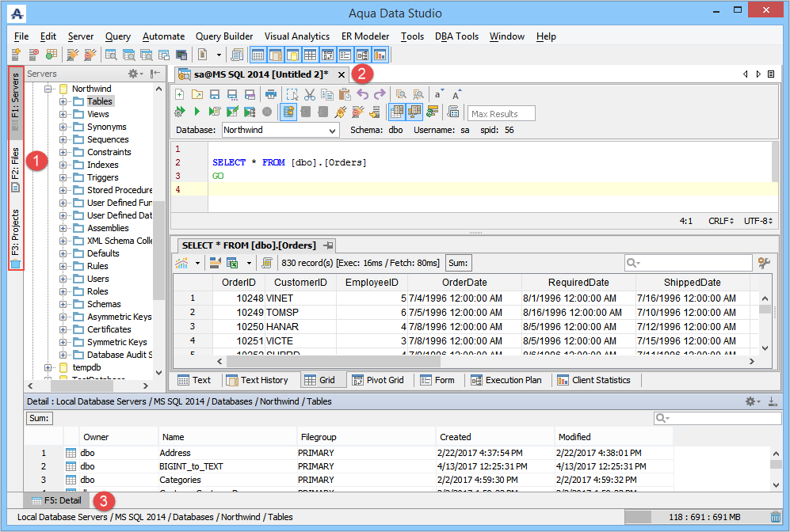Click the wrench icon beside results search
This screenshot has width=790, height=532.
coord(764,263)
